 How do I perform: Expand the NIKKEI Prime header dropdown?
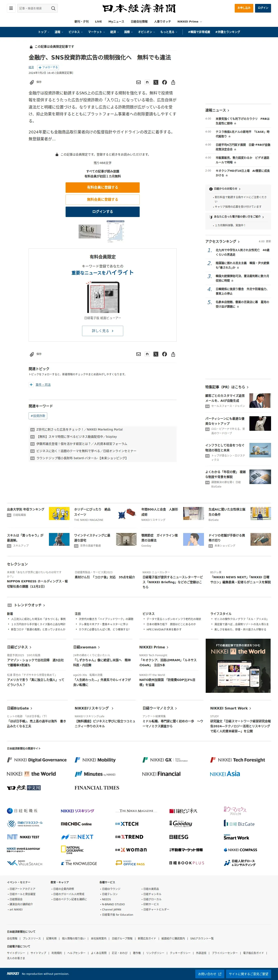pos(190,22)
